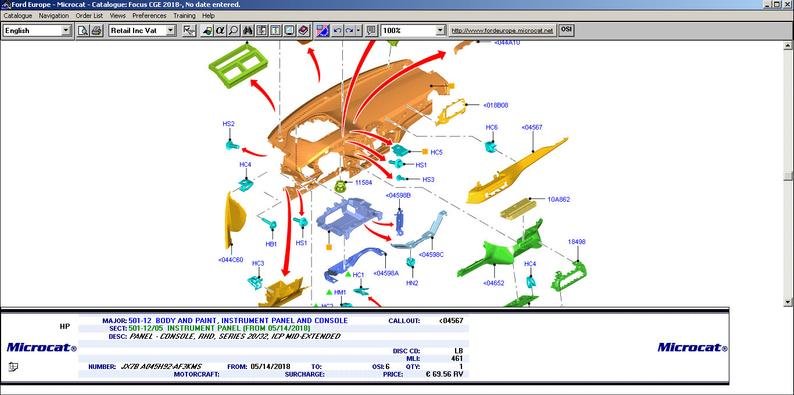Screen dimensions: 794x395
Task: Select the <04567 callout label in diagram
Action: pos(532,127)
